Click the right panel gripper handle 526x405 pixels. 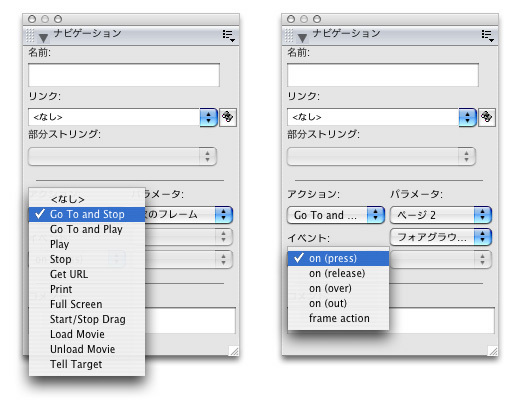(289, 36)
